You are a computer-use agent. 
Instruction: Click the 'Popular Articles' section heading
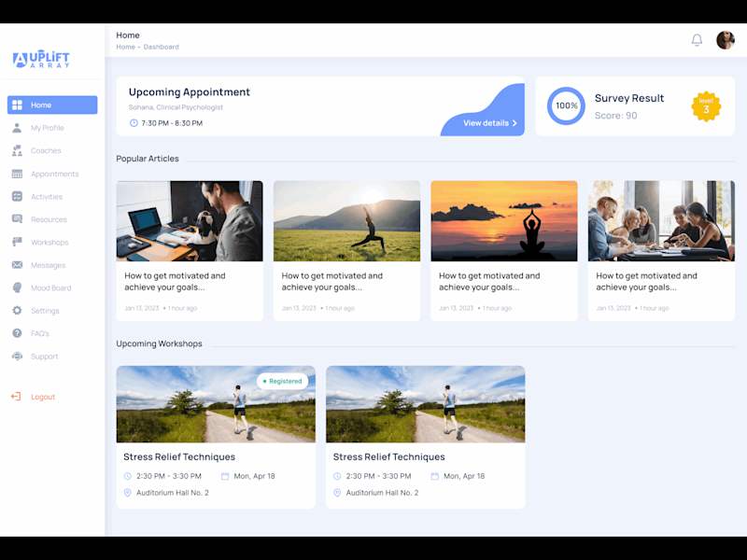148,159
